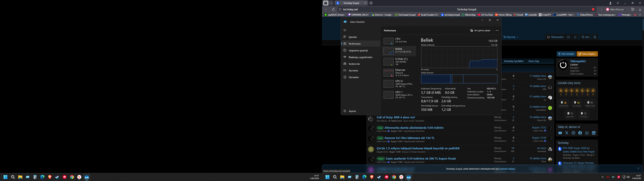Click Alisa AI'ye sor button

615,10
